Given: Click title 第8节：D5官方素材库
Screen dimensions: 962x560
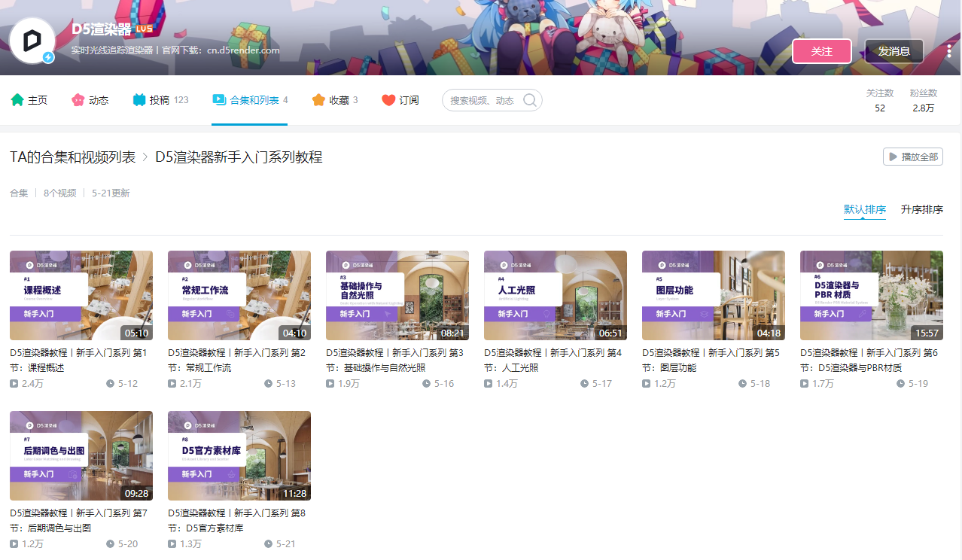Looking at the screenshot, I should click(x=237, y=520).
